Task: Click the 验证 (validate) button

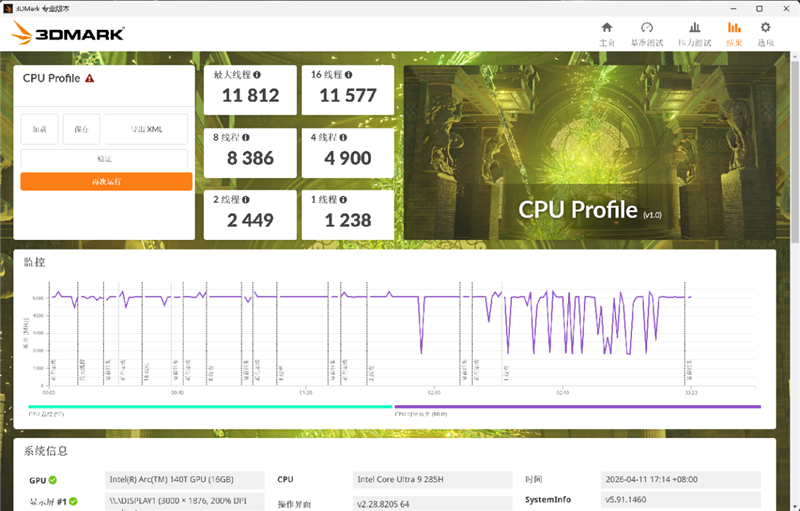Action: [x=104, y=159]
